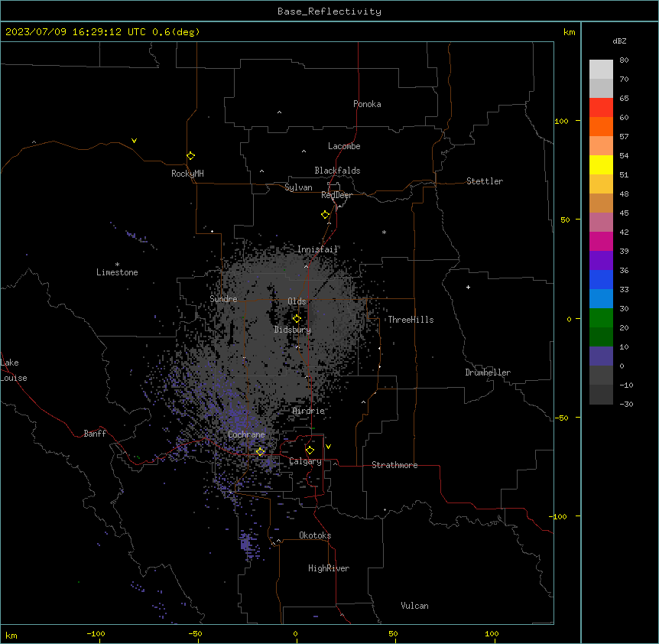Image resolution: width=659 pixels, height=644 pixels.
Task: Select the Vulcan label
Action: click(x=414, y=606)
